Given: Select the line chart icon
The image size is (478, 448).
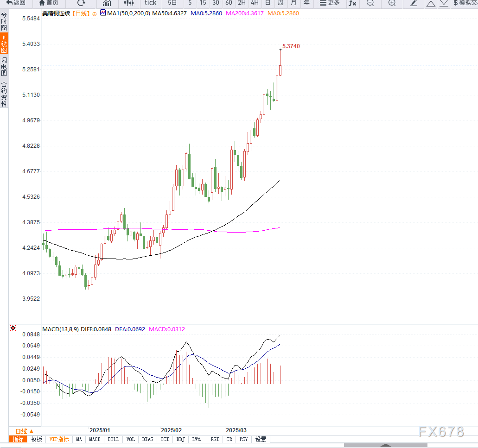Looking at the screenshot, I should point(107,3).
